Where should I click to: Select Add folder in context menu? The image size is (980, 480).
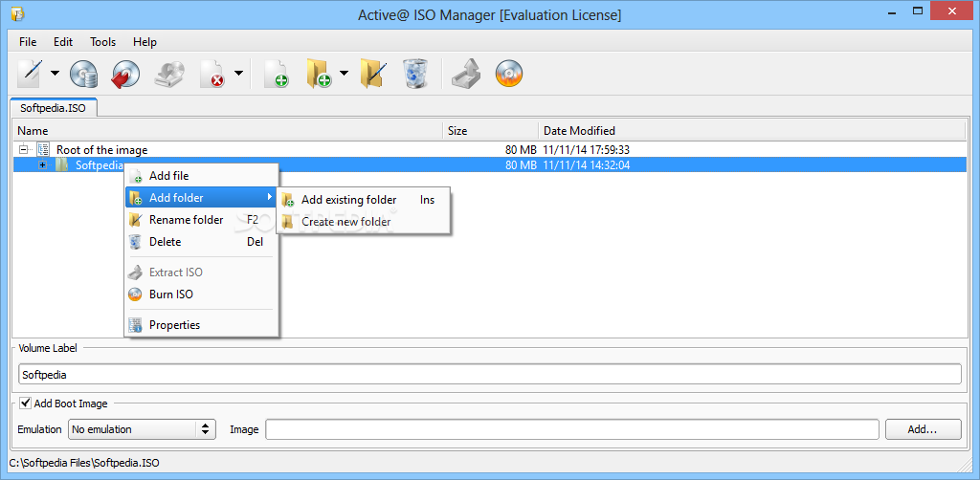click(x=201, y=198)
